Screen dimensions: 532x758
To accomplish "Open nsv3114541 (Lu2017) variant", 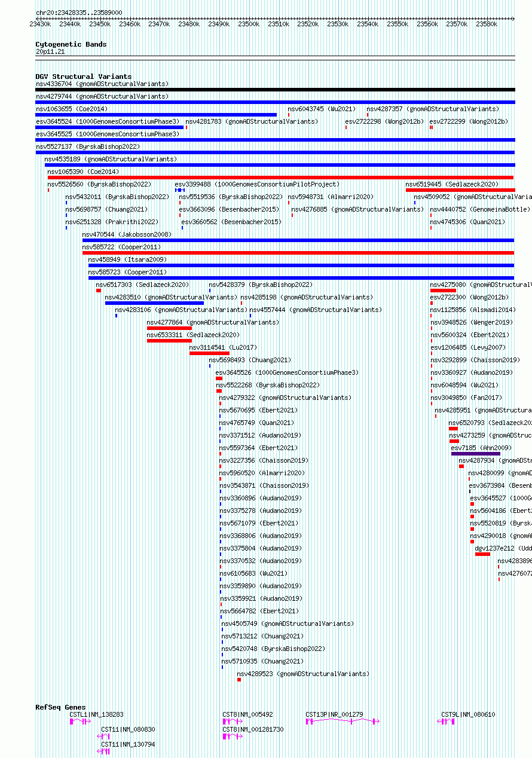I will pos(223,347).
